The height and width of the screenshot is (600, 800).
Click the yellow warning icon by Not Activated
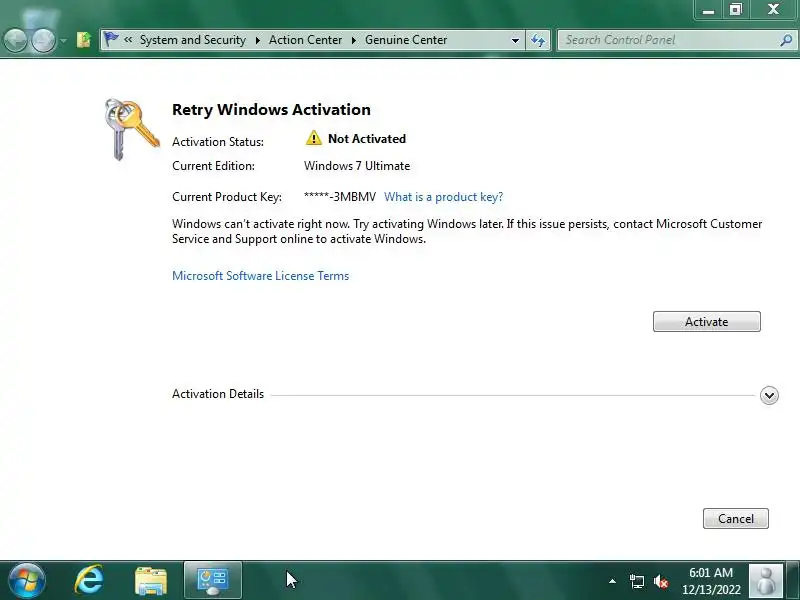coord(314,138)
